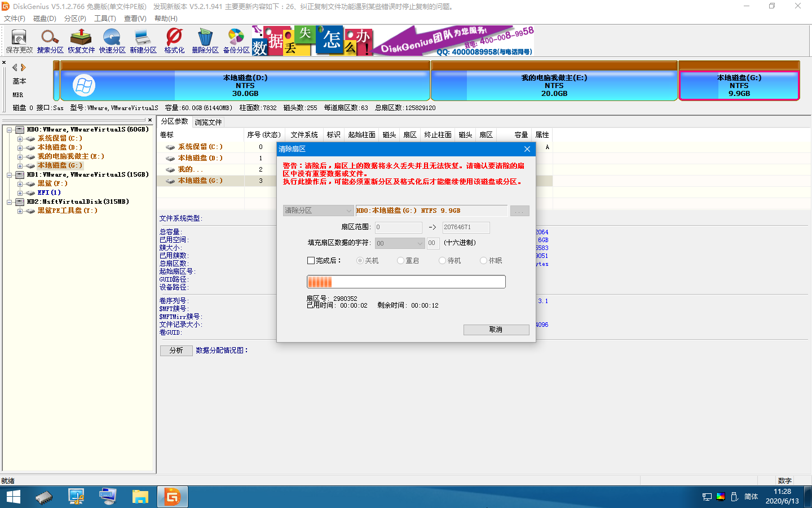Click the Save Changes (保存更改) toolbar icon
812x508 pixels.
point(19,41)
